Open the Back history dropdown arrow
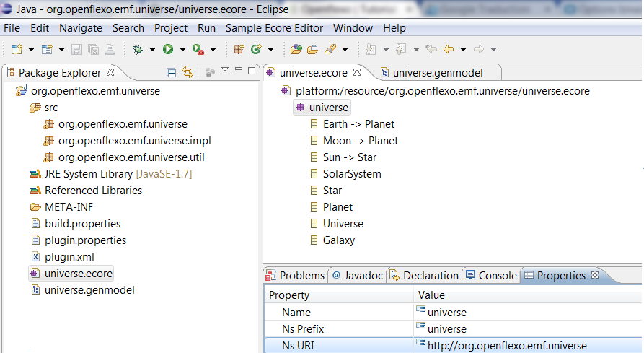The height and width of the screenshot is (353, 644). [463, 49]
